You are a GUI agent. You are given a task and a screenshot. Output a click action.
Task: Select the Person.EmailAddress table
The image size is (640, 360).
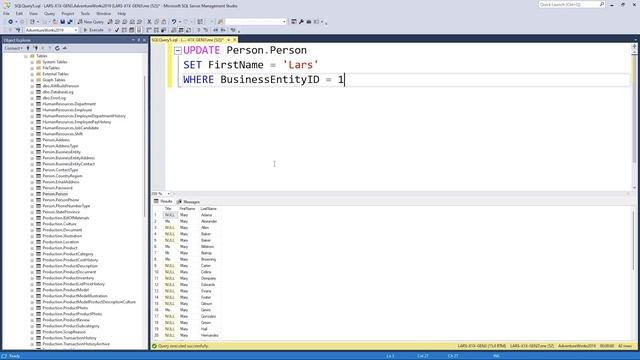pos(61,182)
